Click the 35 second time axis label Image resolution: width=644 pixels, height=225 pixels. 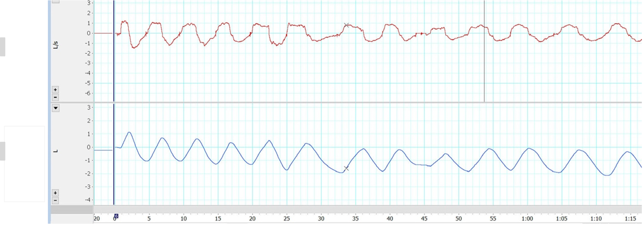[x=355, y=219]
